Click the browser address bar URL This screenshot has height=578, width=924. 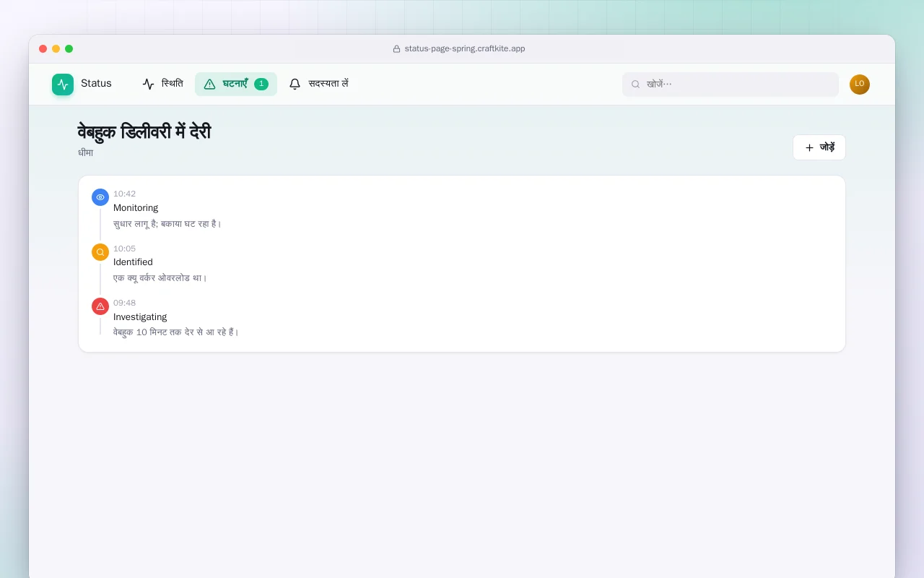(465, 48)
